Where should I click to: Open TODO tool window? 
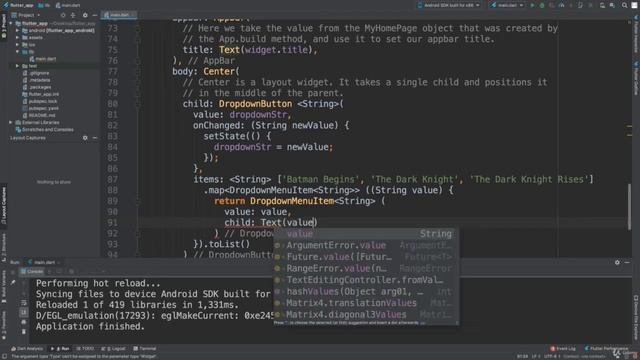tap(85, 349)
